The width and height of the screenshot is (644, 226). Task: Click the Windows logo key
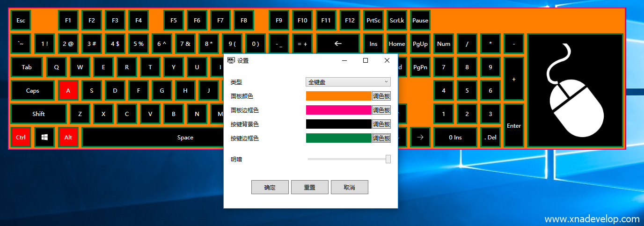[x=44, y=138]
